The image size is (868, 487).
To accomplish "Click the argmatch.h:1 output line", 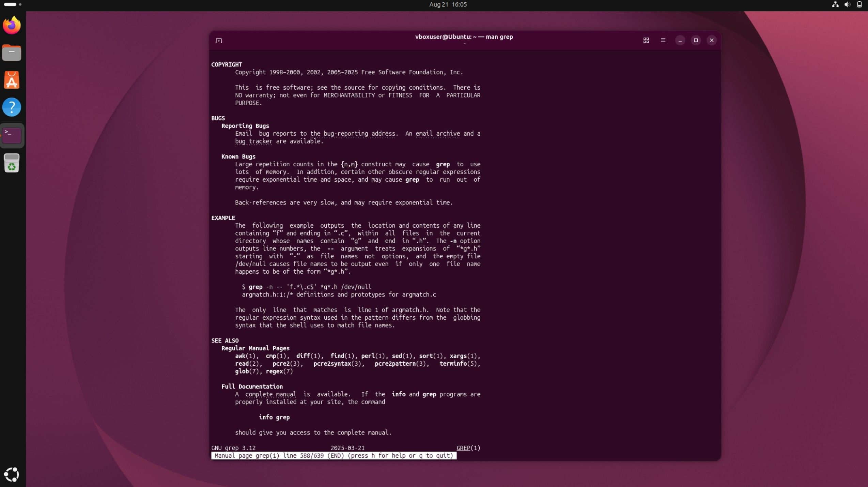I will [339, 295].
